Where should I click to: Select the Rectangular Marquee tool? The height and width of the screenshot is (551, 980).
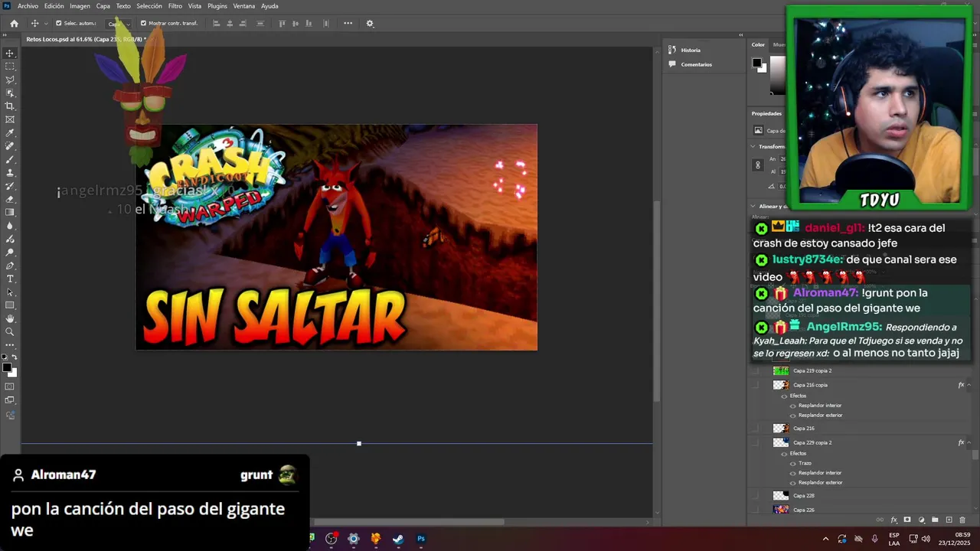(x=10, y=67)
